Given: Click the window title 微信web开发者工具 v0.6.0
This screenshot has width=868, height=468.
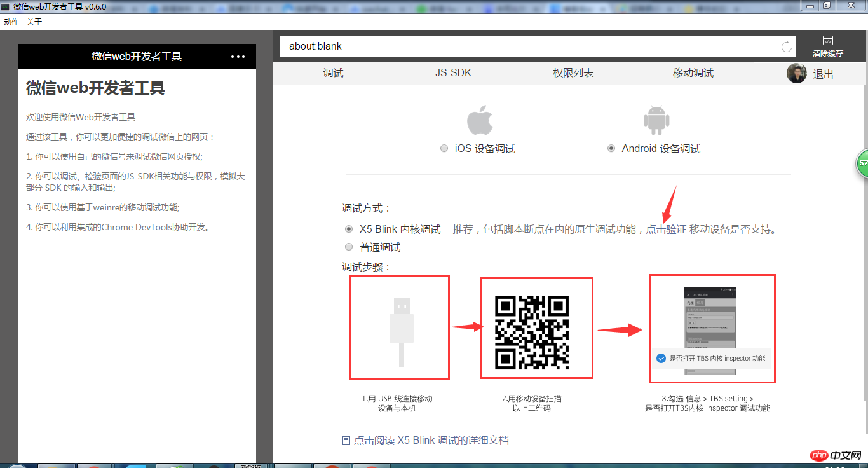Looking at the screenshot, I should click(x=60, y=6).
